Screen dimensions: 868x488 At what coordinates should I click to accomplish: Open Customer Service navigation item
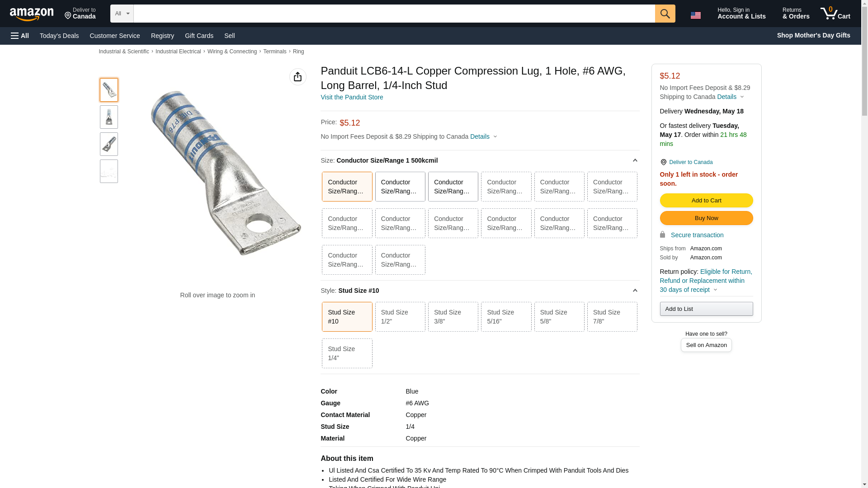115,36
